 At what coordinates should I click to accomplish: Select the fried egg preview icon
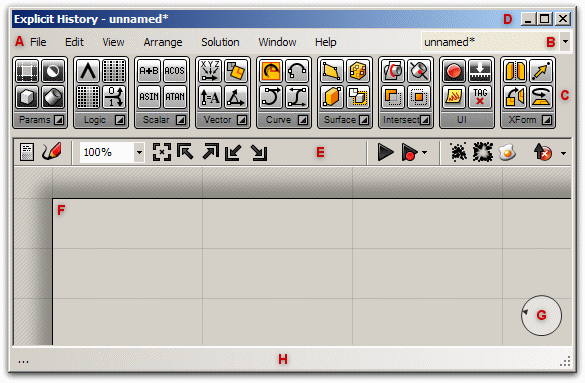(507, 152)
